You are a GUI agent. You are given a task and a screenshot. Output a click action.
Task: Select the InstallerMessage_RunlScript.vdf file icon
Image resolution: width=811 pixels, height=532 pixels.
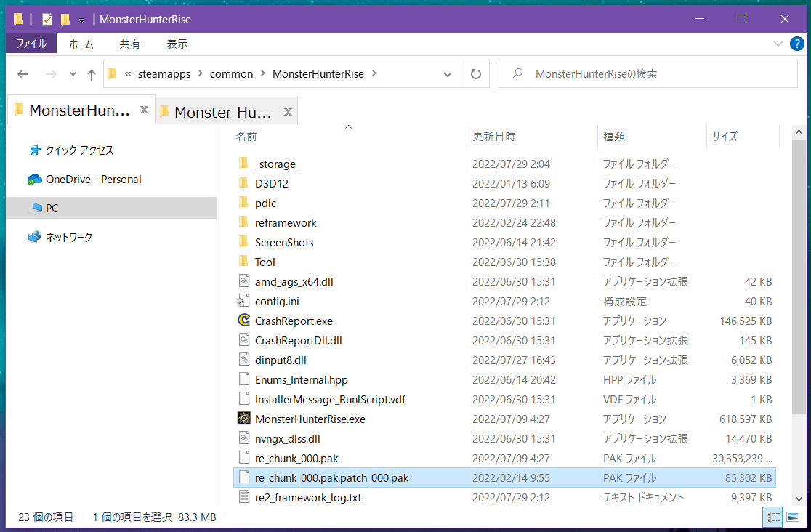(x=244, y=399)
